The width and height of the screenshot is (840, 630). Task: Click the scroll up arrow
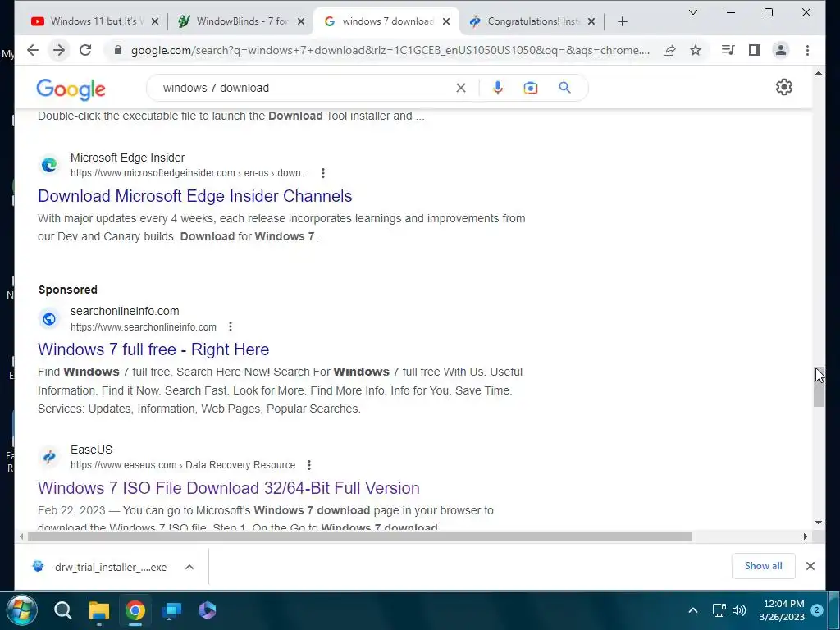(819, 73)
